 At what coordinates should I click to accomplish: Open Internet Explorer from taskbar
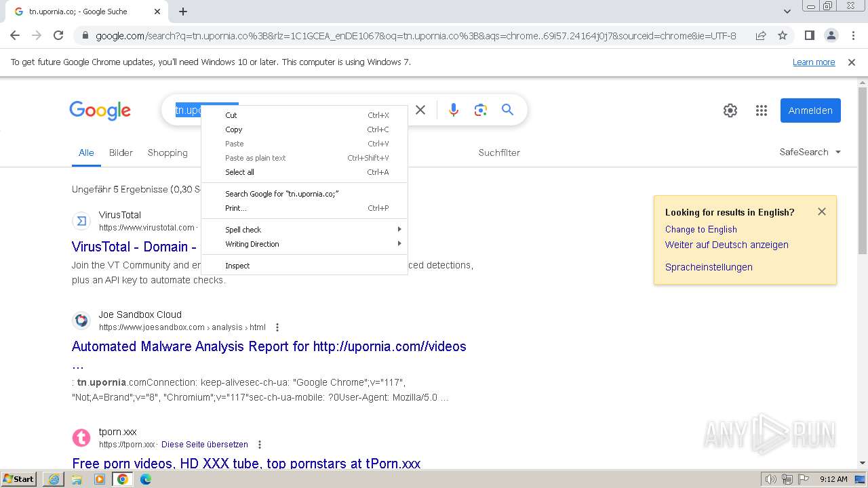(54, 479)
